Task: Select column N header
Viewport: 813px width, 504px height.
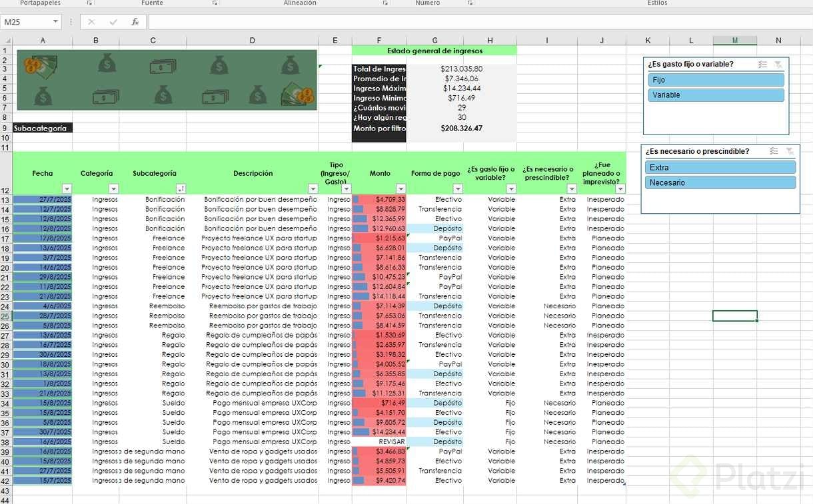Action: (778, 41)
